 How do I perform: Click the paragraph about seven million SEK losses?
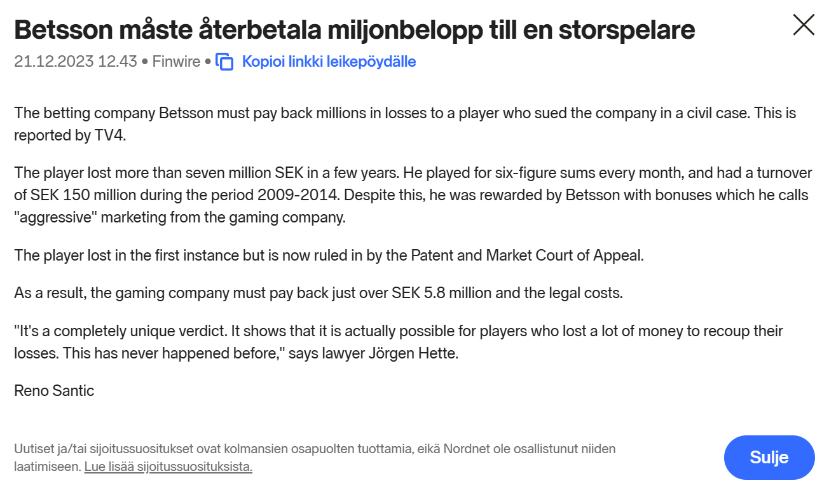(x=411, y=195)
